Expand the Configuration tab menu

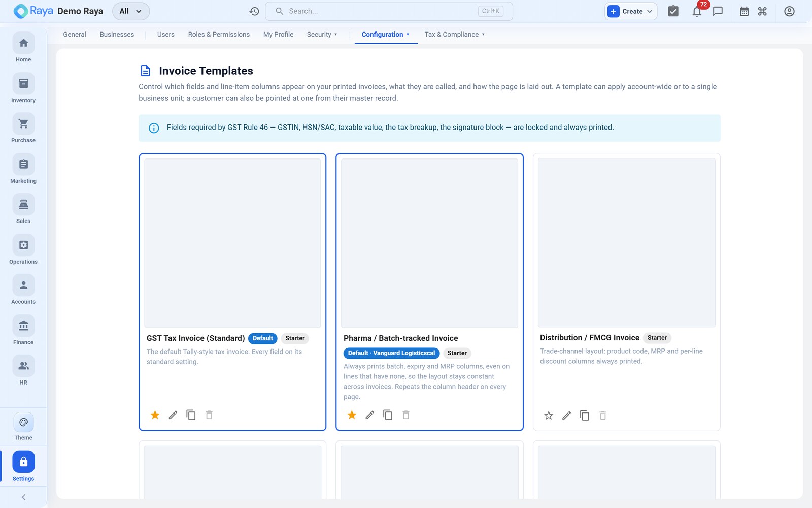pyautogui.click(x=386, y=35)
